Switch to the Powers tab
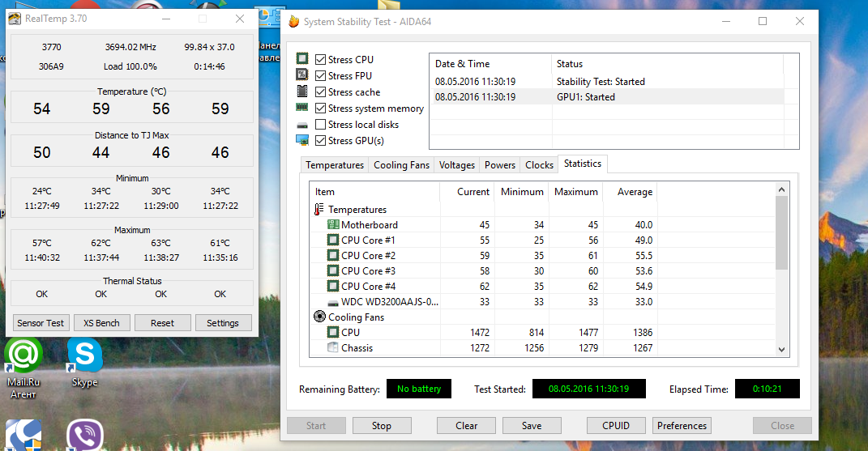The height and width of the screenshot is (451, 868). click(x=500, y=165)
